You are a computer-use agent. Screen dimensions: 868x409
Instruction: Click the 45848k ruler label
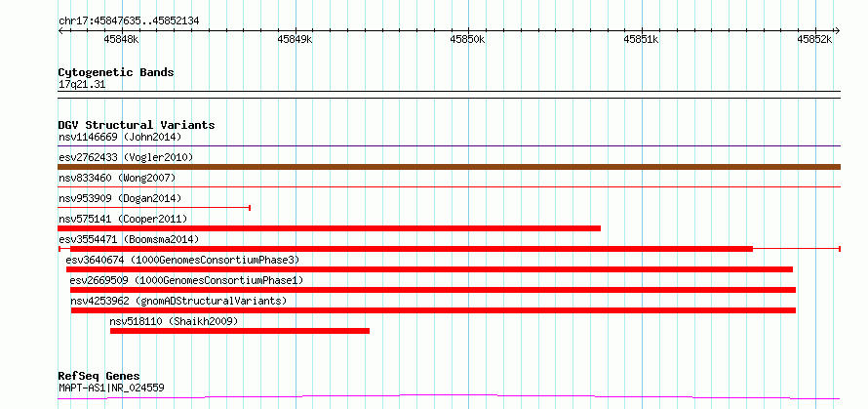pyautogui.click(x=121, y=39)
